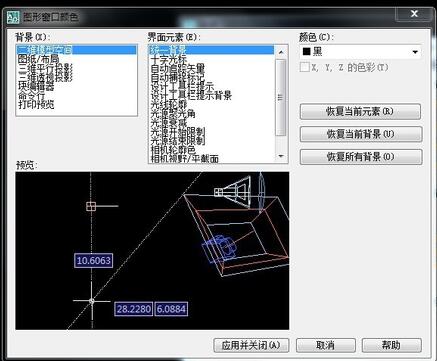
Task: Click the dialog title bar application icon
Action: pos(13,17)
